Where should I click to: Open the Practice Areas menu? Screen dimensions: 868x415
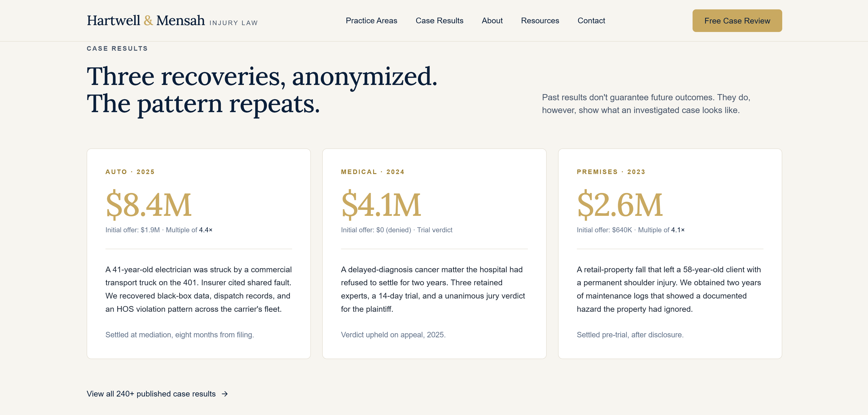371,21
